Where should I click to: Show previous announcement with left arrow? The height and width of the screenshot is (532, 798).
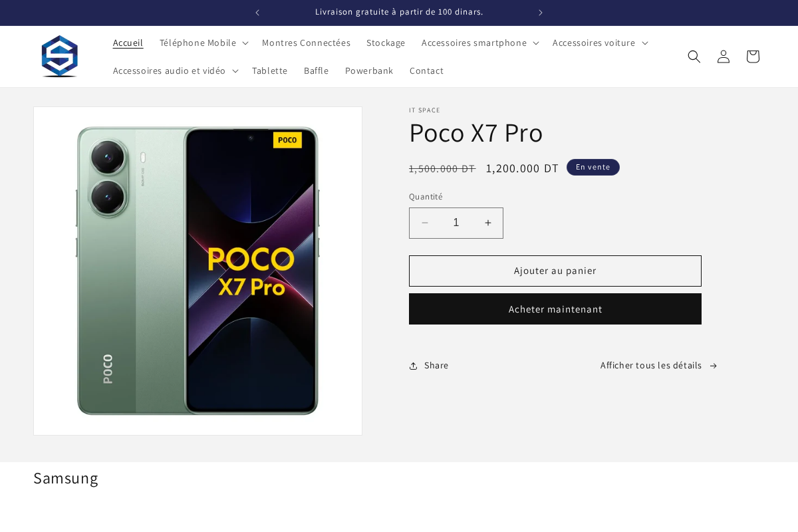click(257, 13)
